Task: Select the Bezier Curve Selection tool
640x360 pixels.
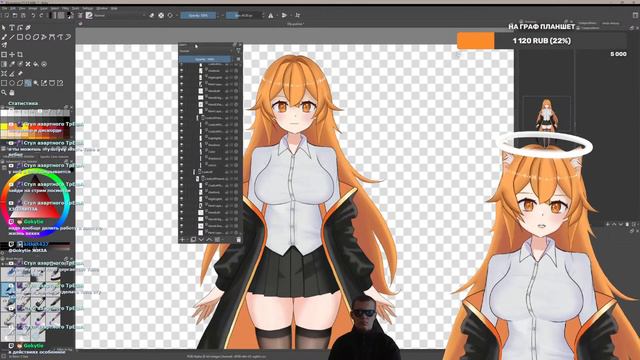Action: (52, 83)
